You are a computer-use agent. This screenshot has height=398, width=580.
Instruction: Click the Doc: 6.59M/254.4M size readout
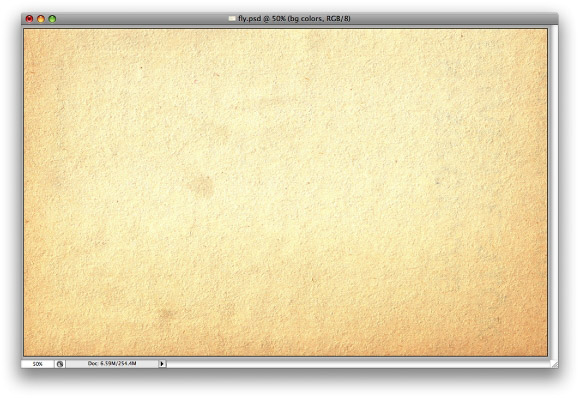[x=112, y=364]
